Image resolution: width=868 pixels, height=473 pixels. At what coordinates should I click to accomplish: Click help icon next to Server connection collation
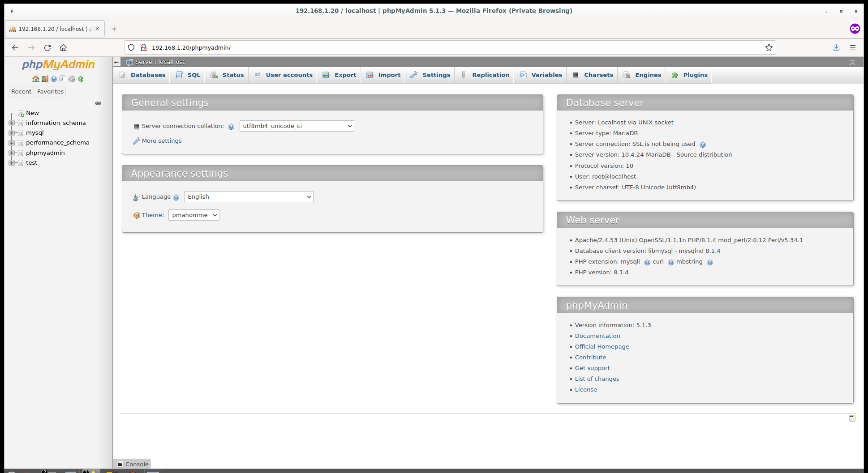(231, 127)
